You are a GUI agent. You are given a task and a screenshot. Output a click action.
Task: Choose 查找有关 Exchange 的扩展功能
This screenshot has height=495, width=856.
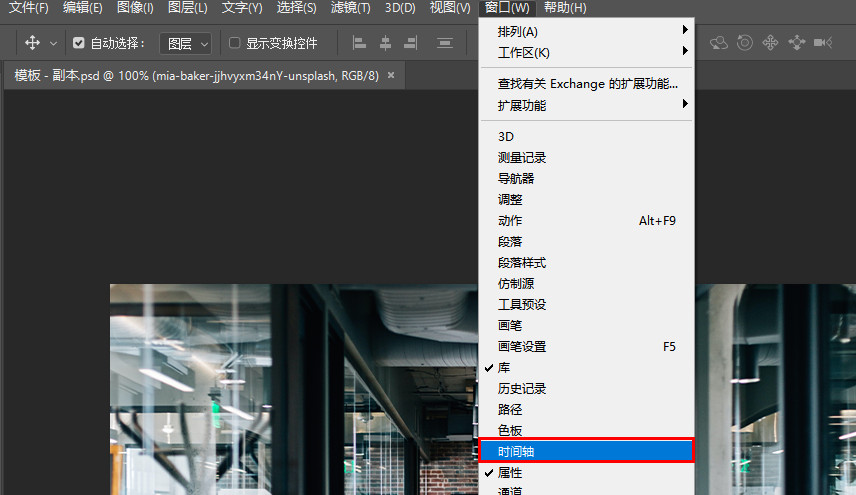pyautogui.click(x=586, y=84)
